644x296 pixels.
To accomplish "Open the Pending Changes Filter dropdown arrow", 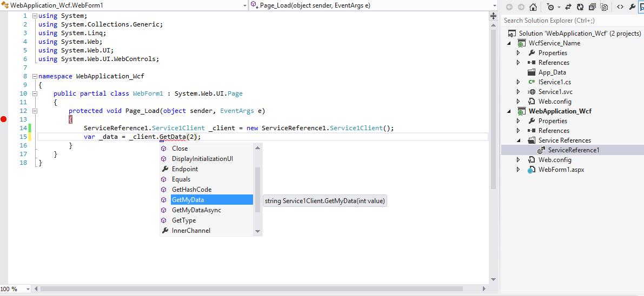I will click(x=559, y=7).
